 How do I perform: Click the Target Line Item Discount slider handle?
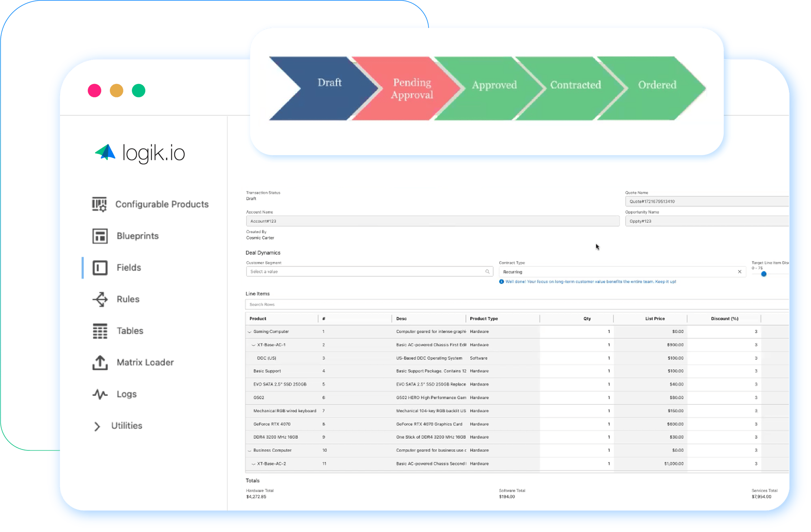pos(764,274)
